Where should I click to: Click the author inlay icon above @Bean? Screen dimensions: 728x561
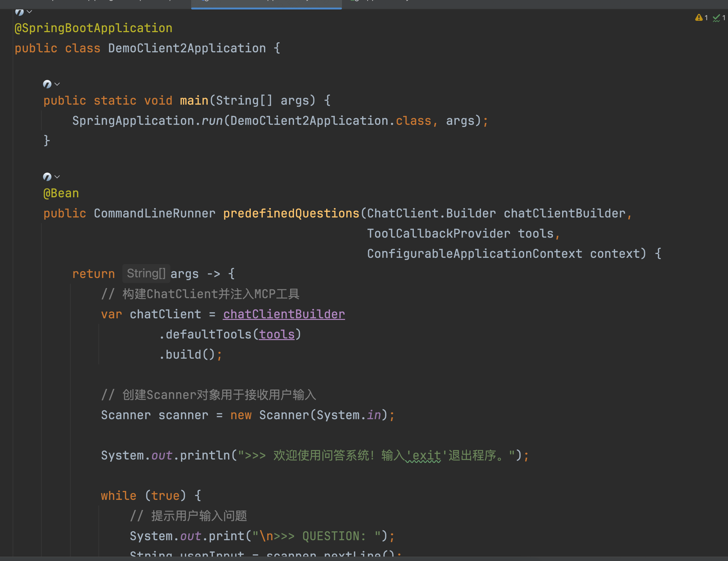tap(47, 177)
